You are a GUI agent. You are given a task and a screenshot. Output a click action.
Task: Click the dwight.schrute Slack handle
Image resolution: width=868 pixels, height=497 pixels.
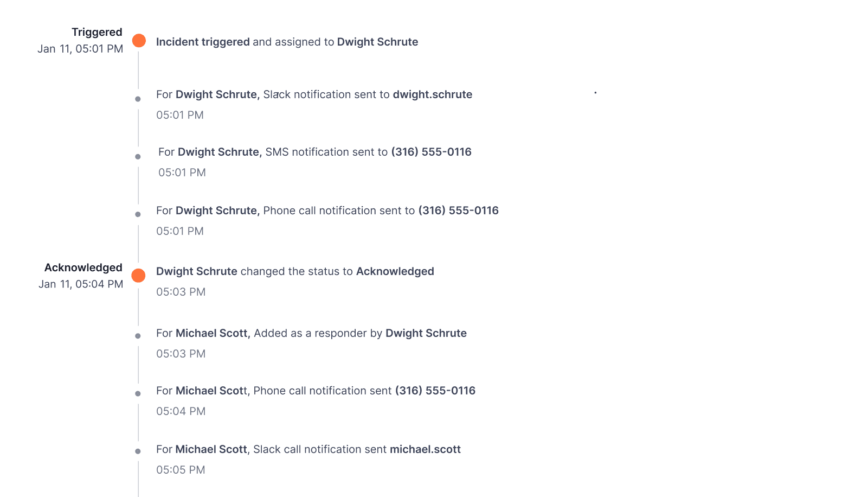coord(432,94)
